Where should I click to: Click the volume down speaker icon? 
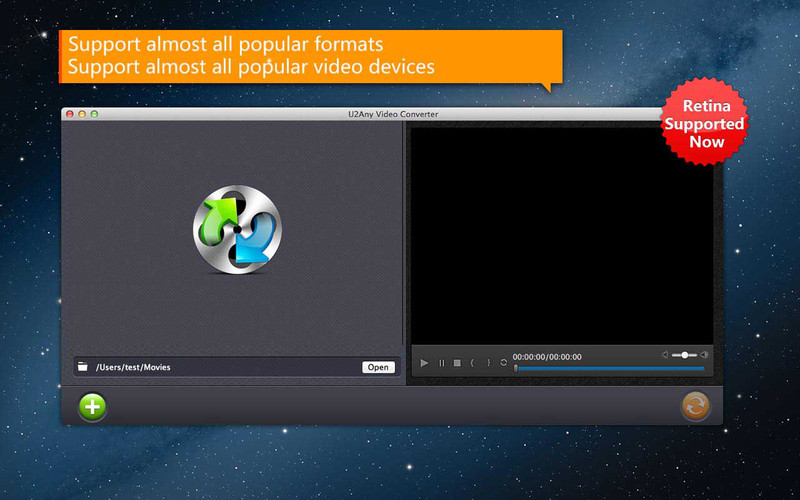(x=665, y=355)
